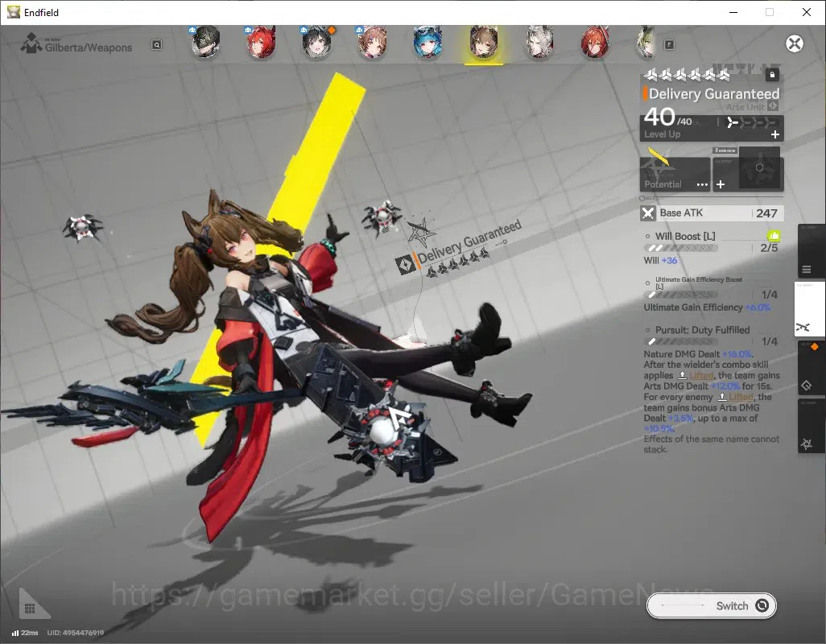
Task: Click the UID: 4954476919 text
Action: pyautogui.click(x=76, y=633)
